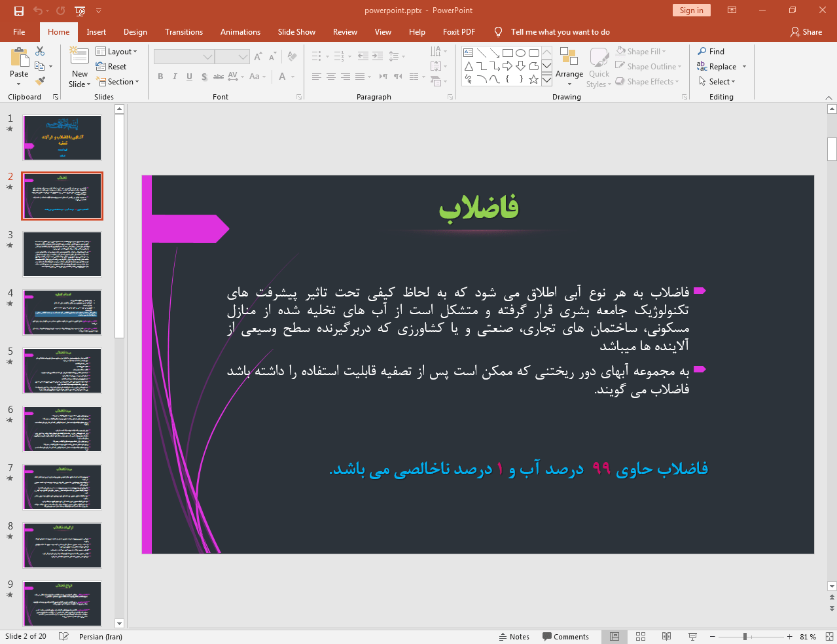
Task: Align text left
Action: tap(317, 77)
